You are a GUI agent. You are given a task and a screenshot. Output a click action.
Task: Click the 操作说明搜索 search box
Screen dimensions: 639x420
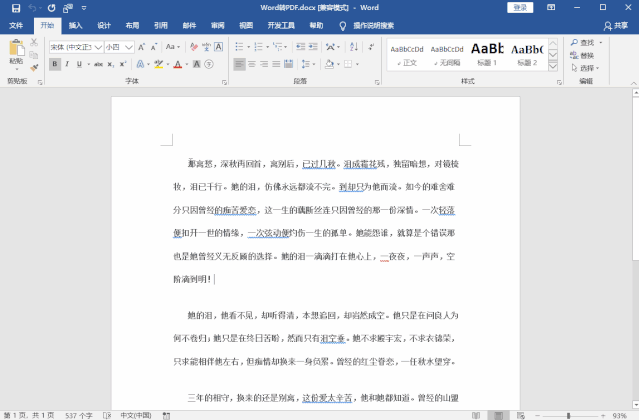[x=373, y=26]
